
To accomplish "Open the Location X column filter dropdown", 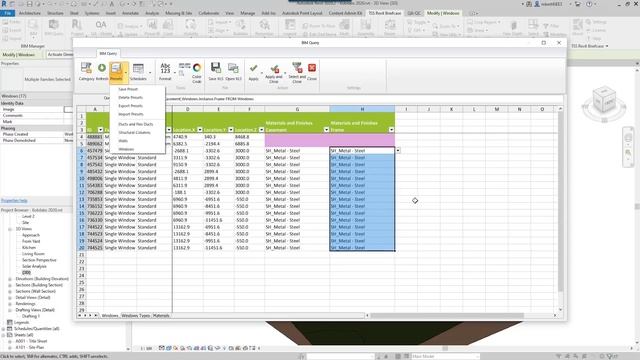I will coord(200,130).
